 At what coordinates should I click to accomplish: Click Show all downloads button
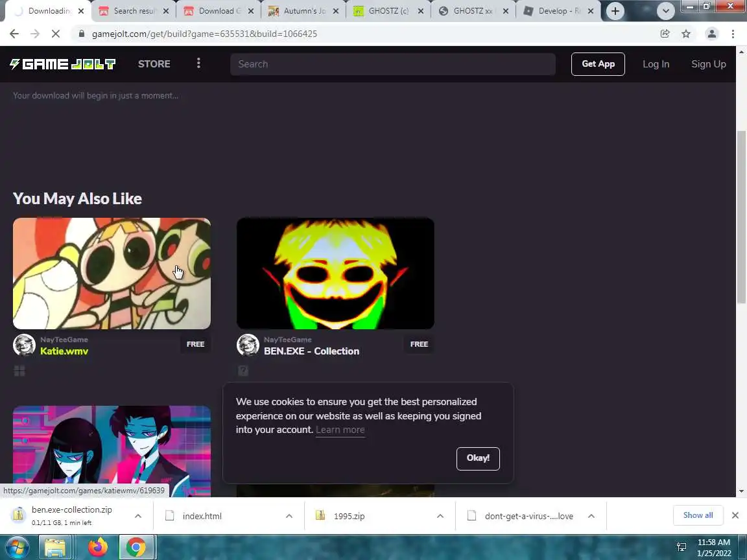click(698, 515)
